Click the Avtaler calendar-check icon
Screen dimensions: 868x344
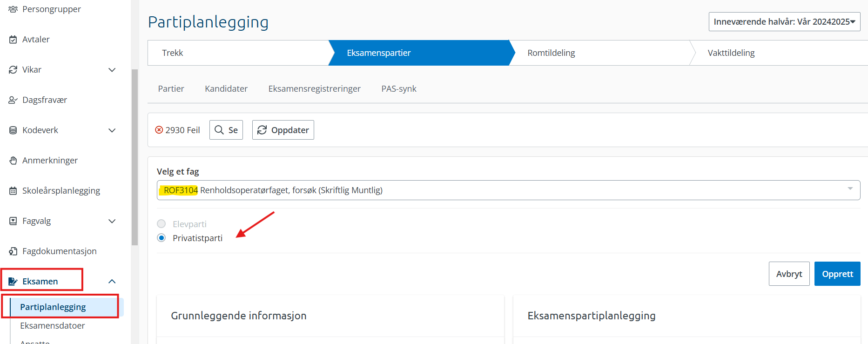pos(13,40)
